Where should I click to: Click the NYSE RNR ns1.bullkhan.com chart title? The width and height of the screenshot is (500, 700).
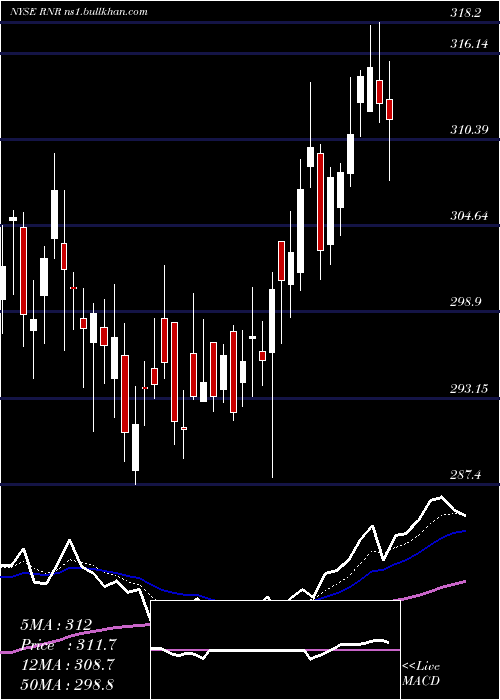point(79,11)
